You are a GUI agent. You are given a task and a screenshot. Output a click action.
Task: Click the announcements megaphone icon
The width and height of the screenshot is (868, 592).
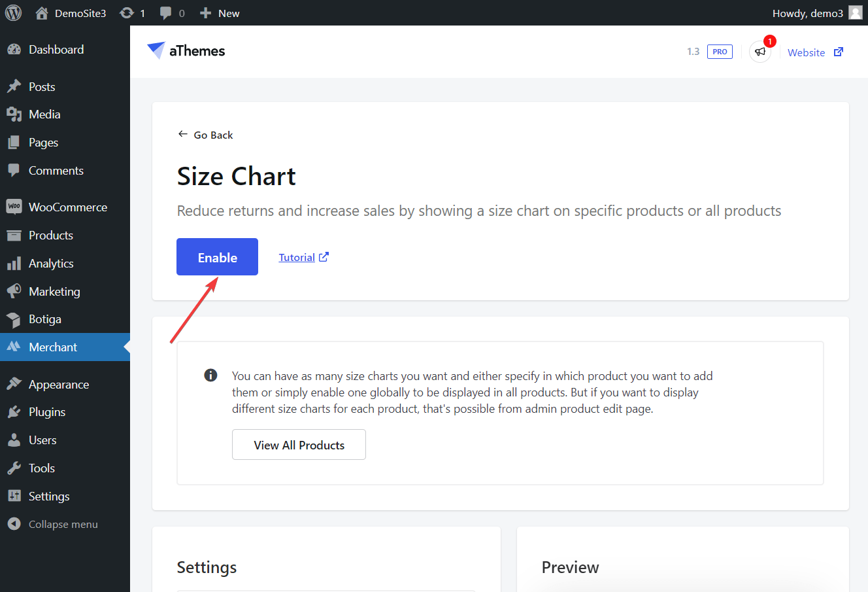[x=760, y=52]
